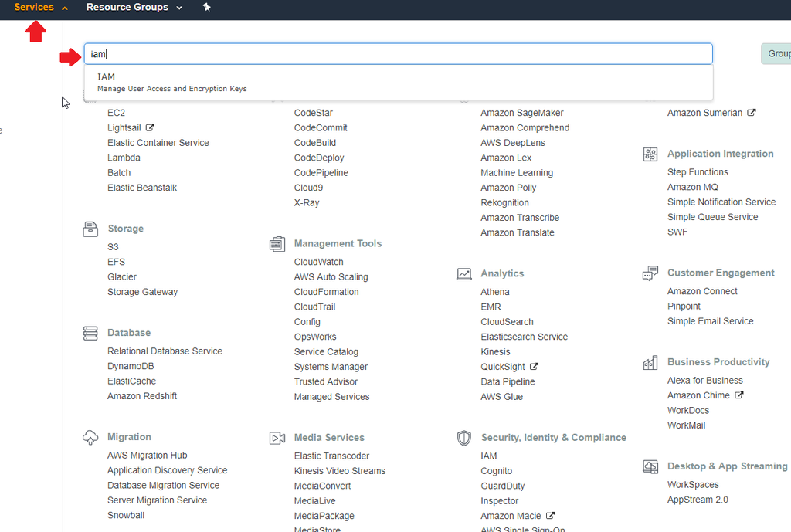This screenshot has height=532, width=791.
Task: Open MediaConvert service
Action: [x=322, y=486]
